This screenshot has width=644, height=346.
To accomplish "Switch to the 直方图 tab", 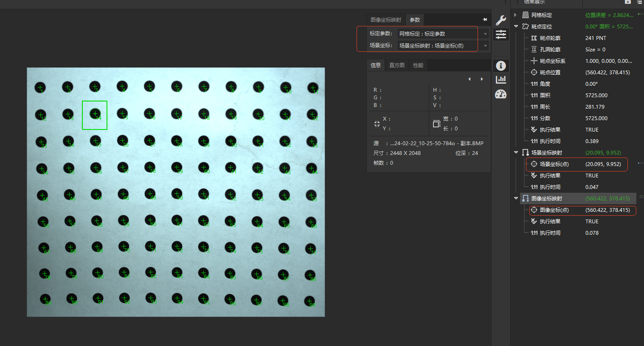I will pos(397,65).
